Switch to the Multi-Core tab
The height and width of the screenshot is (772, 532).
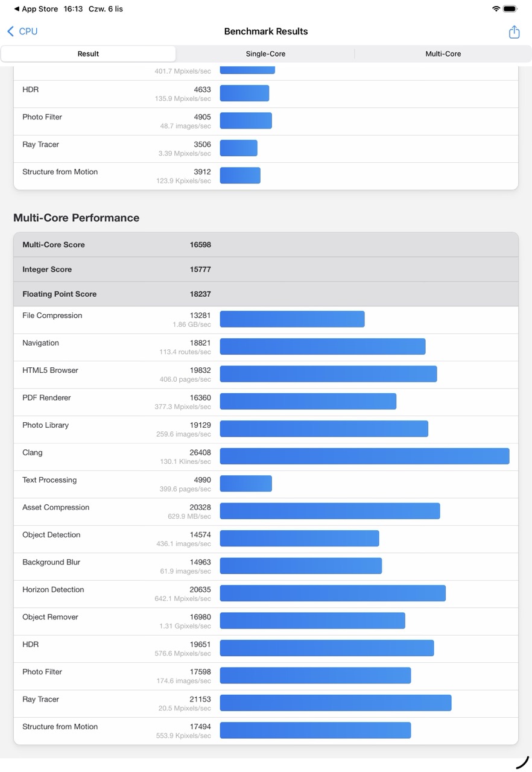[x=443, y=54]
